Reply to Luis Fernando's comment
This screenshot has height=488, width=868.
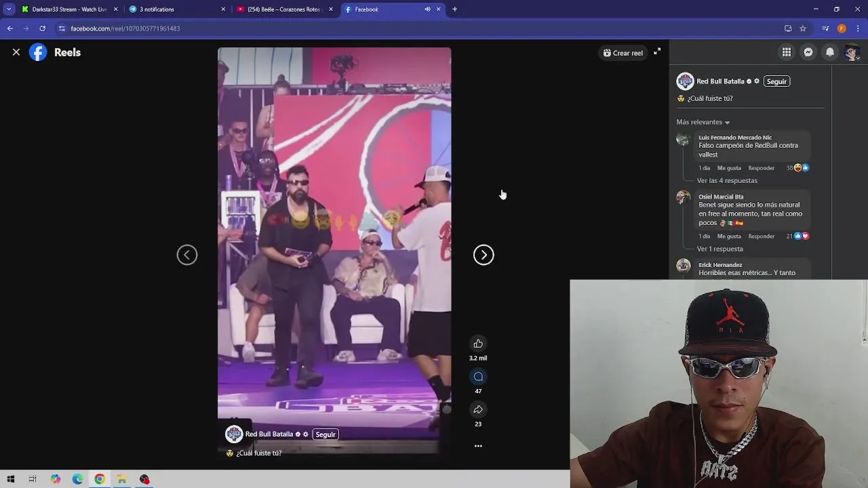click(761, 168)
